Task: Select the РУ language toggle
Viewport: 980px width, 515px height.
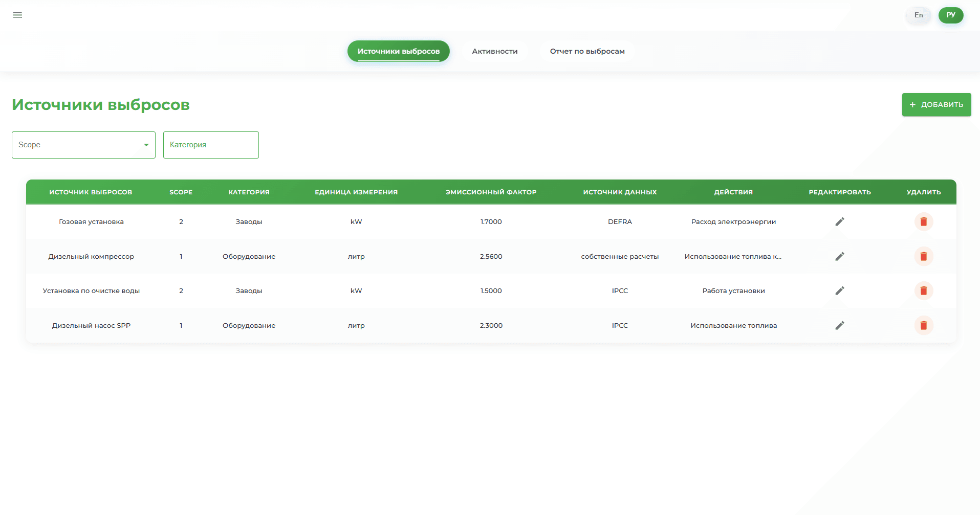Action: (950, 15)
